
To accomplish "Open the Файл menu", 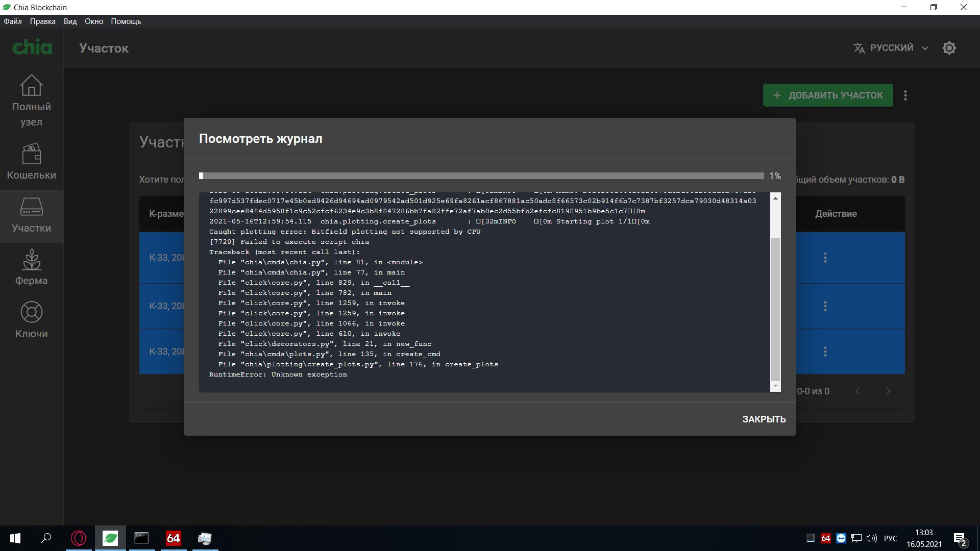I will click(13, 21).
